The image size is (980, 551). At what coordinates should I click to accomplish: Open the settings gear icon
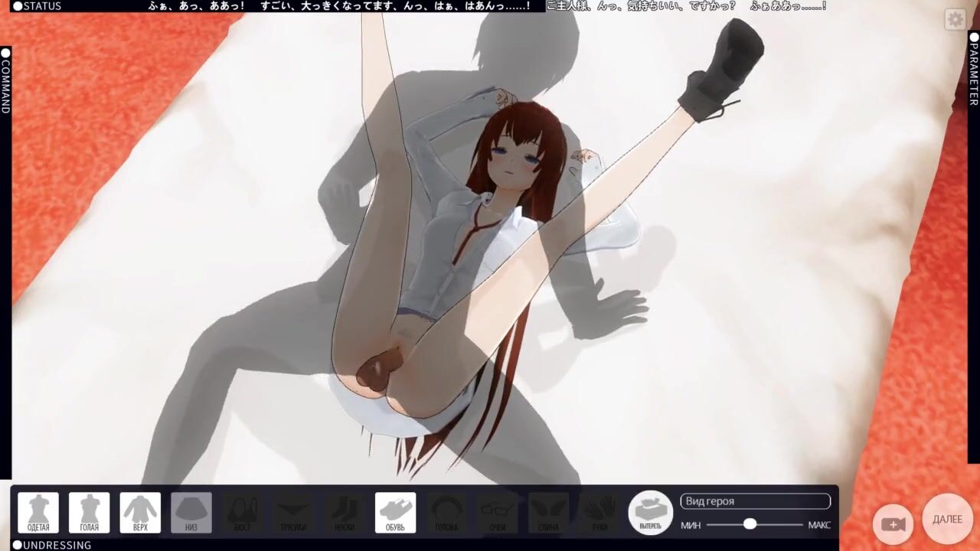955,19
